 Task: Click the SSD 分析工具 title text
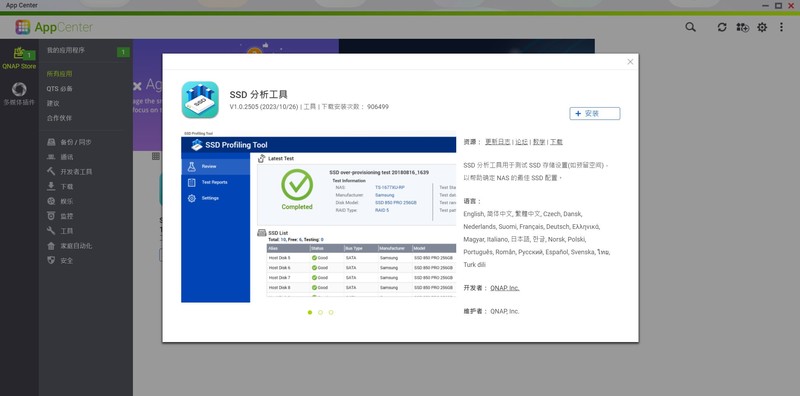(x=259, y=94)
